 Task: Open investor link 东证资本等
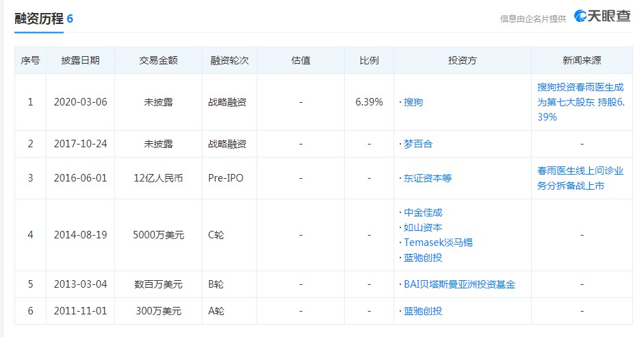coord(428,178)
